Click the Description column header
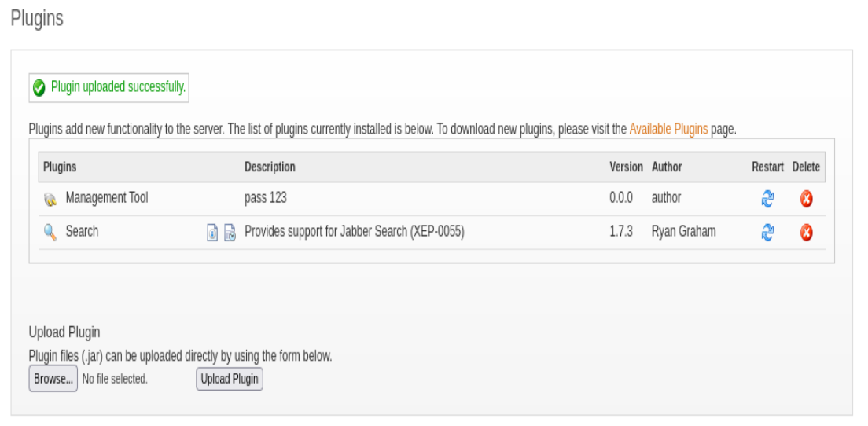This screenshot has height=426, width=868. pyautogui.click(x=270, y=167)
